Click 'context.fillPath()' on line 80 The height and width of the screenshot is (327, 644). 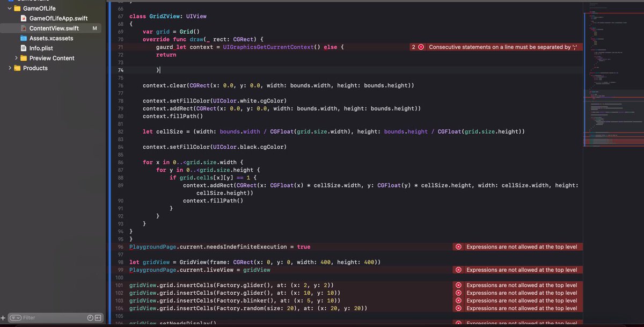coord(173,116)
